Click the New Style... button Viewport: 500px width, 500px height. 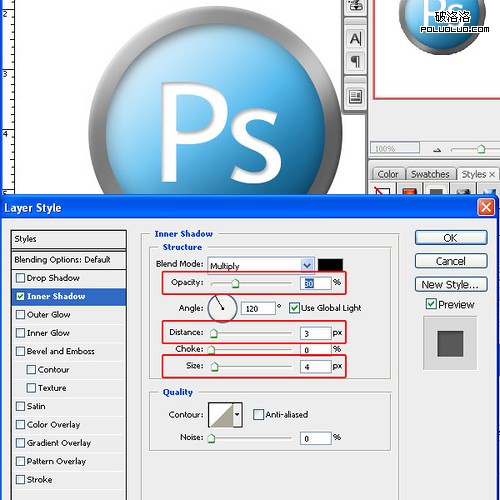[x=451, y=284]
